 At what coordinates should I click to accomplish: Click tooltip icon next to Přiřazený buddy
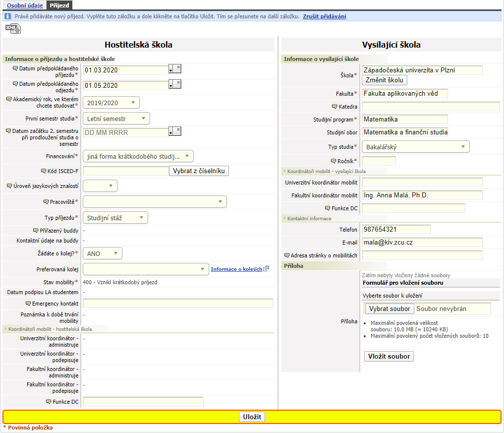(x=36, y=230)
